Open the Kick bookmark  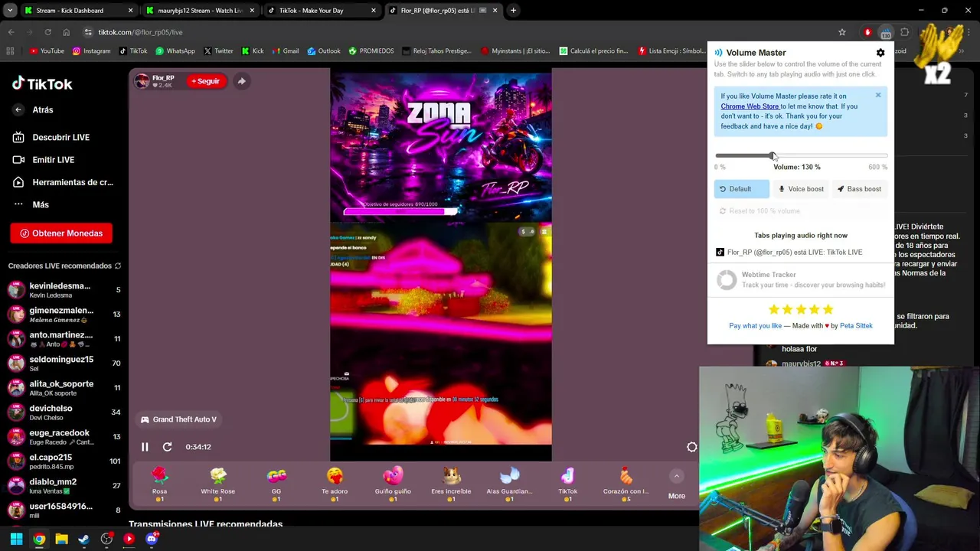pyautogui.click(x=253, y=51)
